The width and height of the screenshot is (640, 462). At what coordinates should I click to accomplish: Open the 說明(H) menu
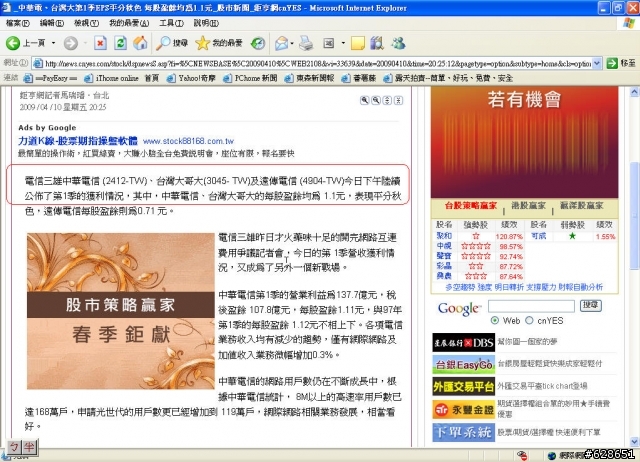click(x=206, y=23)
